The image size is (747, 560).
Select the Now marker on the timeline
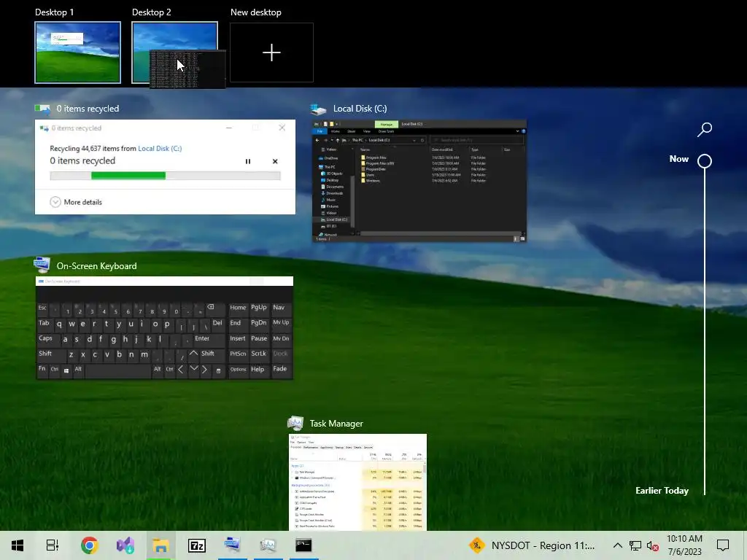coord(705,161)
